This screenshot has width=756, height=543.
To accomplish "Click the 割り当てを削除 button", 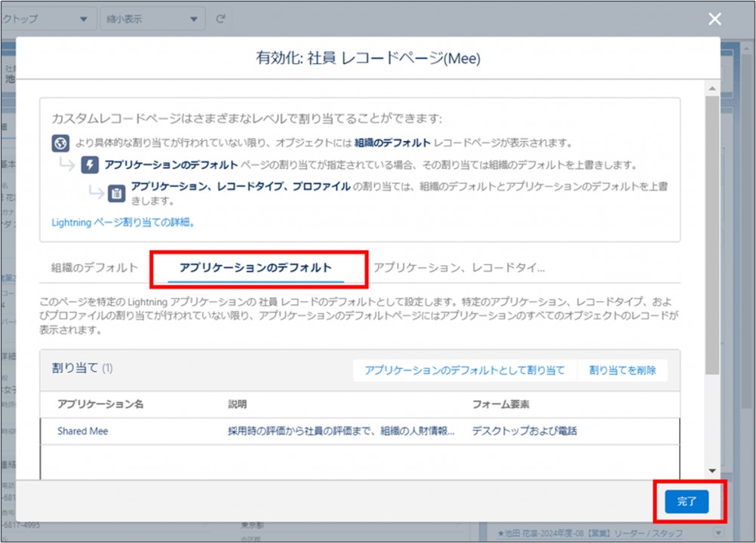I will pos(622,370).
